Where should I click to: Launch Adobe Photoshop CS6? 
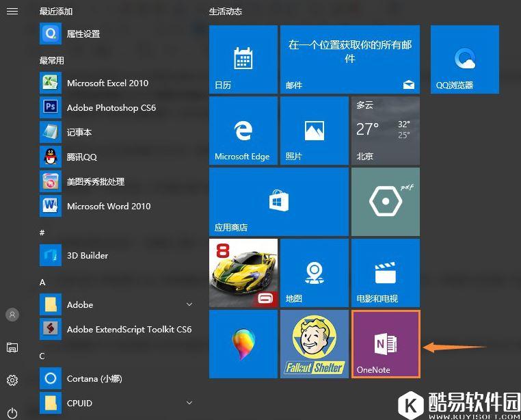click(x=116, y=107)
